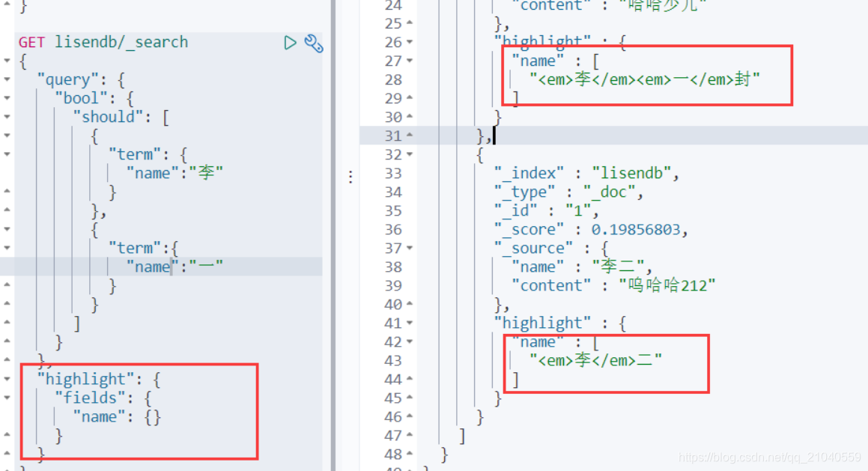Image resolution: width=868 pixels, height=471 pixels.
Task: Collapse the name array at line 27
Action: [x=410, y=61]
